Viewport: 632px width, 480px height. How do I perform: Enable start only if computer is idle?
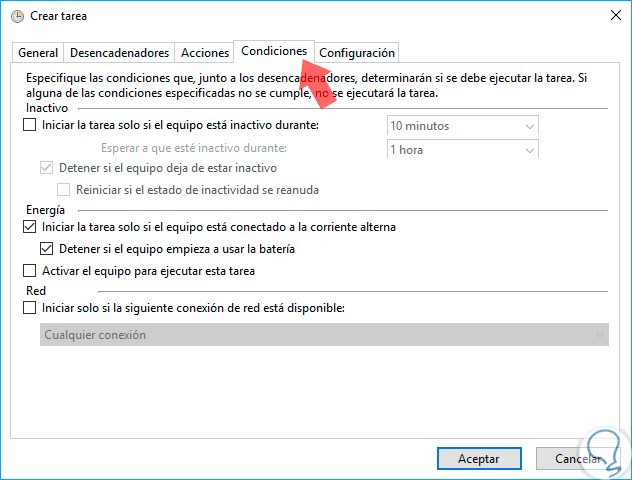click(28, 126)
